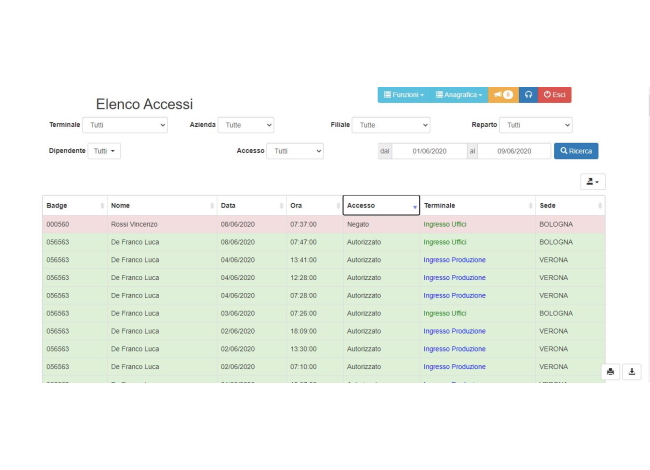Image resolution: width=650 pixels, height=470 pixels.
Task: Open the Anagrafica dropdown menu
Action: coord(459,95)
